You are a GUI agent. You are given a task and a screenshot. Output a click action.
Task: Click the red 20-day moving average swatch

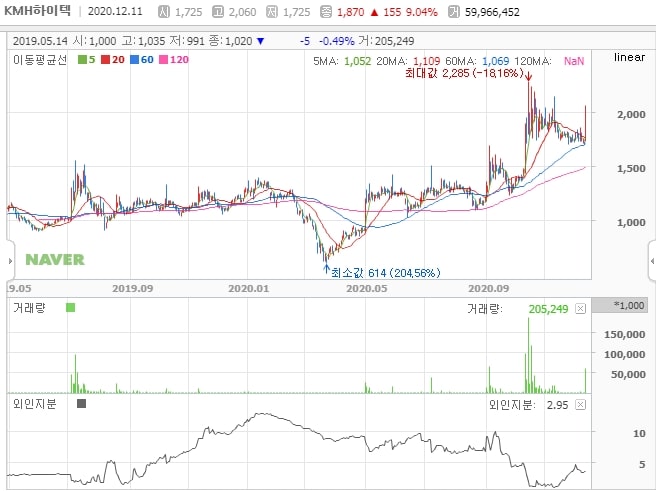(105, 60)
